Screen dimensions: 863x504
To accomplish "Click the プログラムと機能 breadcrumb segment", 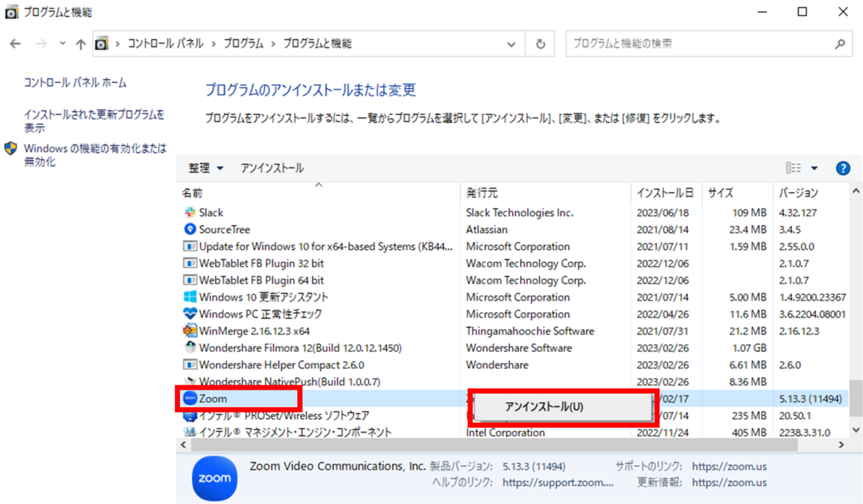I will [x=317, y=44].
